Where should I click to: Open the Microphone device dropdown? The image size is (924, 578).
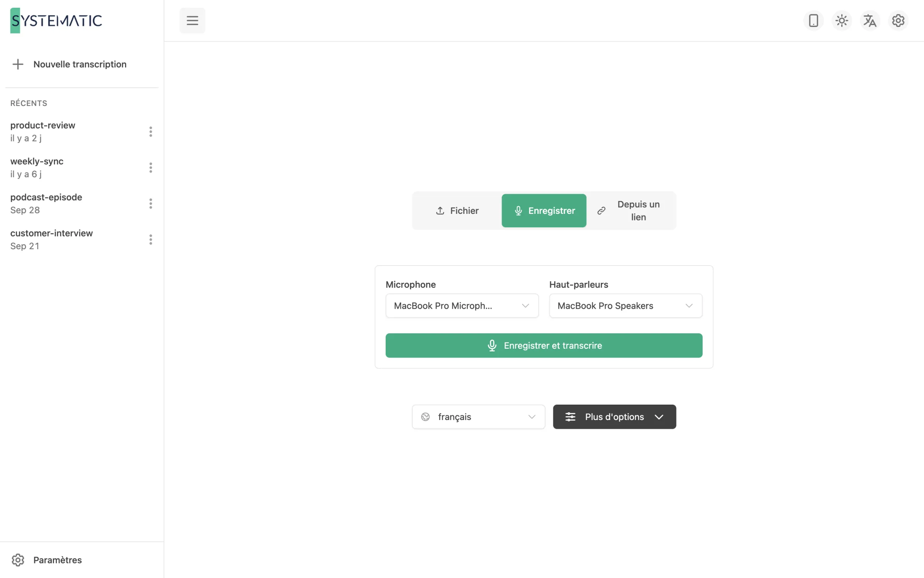462,306
